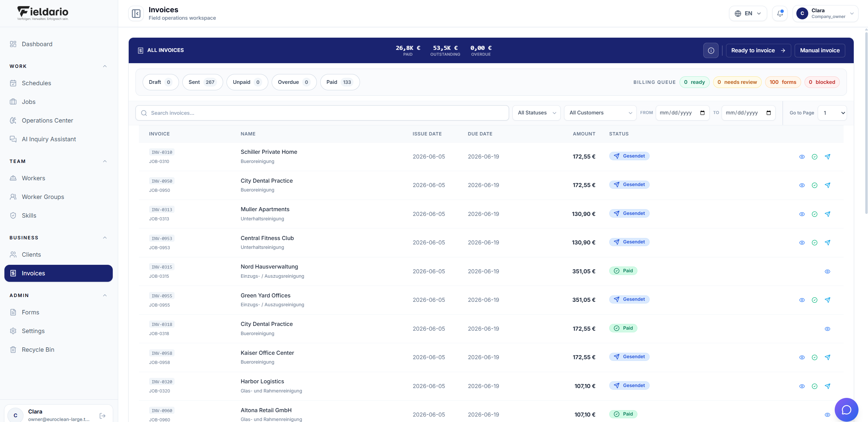Viewport: 868px width, 422px height.
Task: Collapse the sidebar panel icon
Action: (136, 14)
